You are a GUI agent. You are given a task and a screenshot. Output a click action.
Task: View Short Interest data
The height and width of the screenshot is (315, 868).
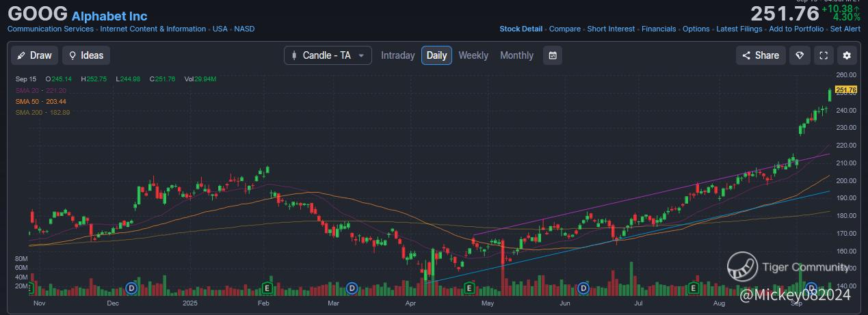click(611, 29)
